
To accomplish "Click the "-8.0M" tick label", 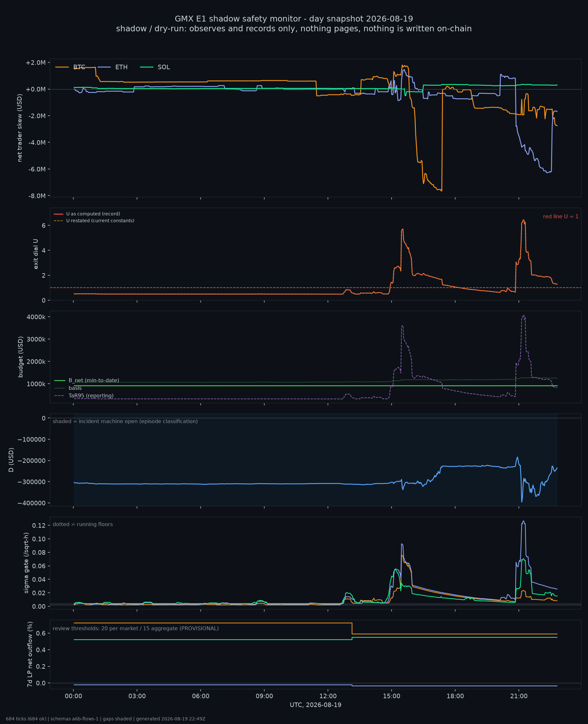I will click(37, 196).
